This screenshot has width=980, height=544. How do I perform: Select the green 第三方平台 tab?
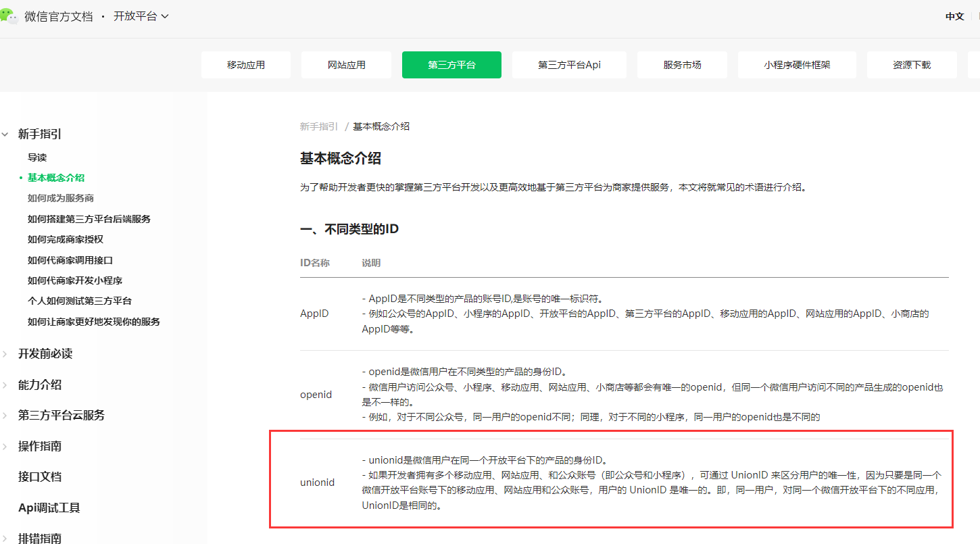click(451, 65)
